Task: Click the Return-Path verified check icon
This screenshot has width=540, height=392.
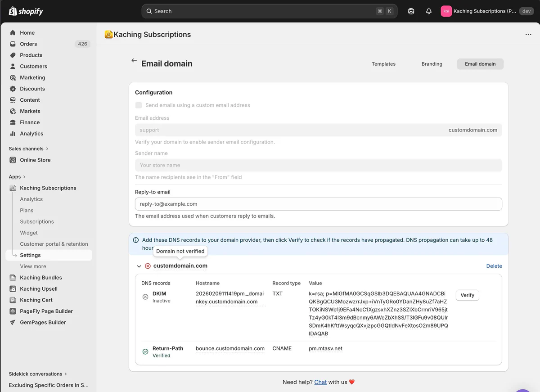Action: coord(145,352)
